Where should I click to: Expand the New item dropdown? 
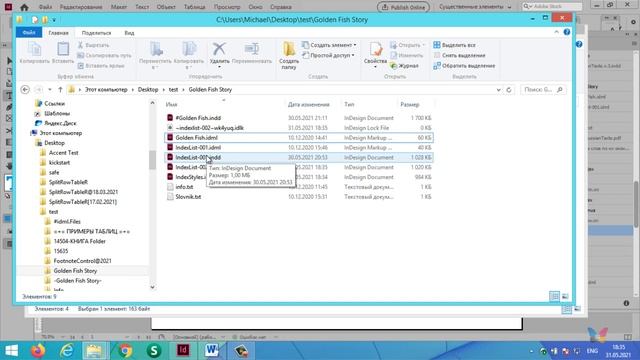pyautogui.click(x=355, y=45)
